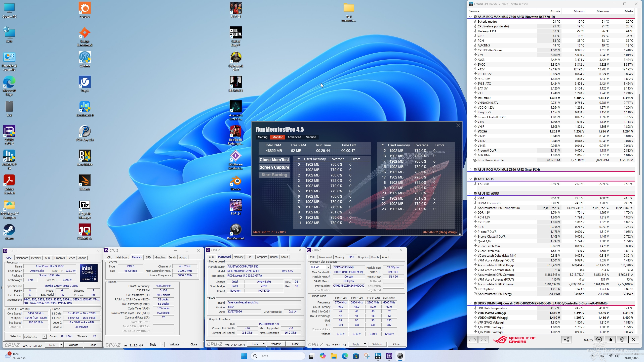Launch Geekbench 6 from the desktop
This screenshot has width=644, height=362.
pos(85,109)
